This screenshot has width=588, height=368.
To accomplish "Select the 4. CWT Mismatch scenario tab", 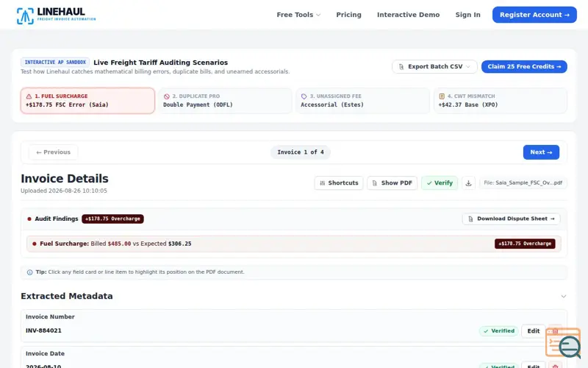I will coord(501,101).
